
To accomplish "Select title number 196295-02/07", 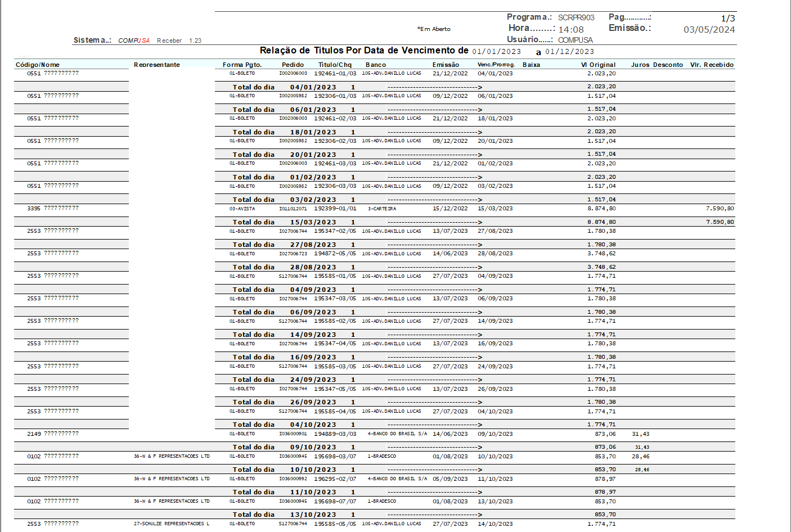I will tap(335, 479).
